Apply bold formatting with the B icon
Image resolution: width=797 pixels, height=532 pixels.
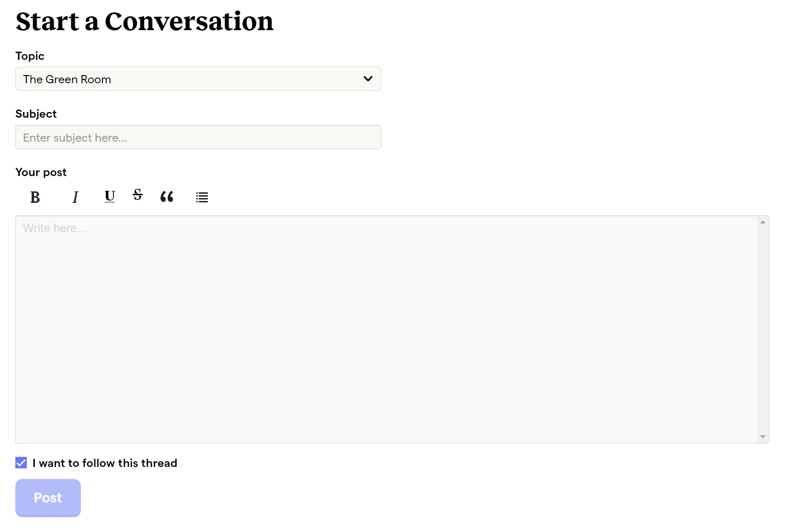click(x=35, y=197)
